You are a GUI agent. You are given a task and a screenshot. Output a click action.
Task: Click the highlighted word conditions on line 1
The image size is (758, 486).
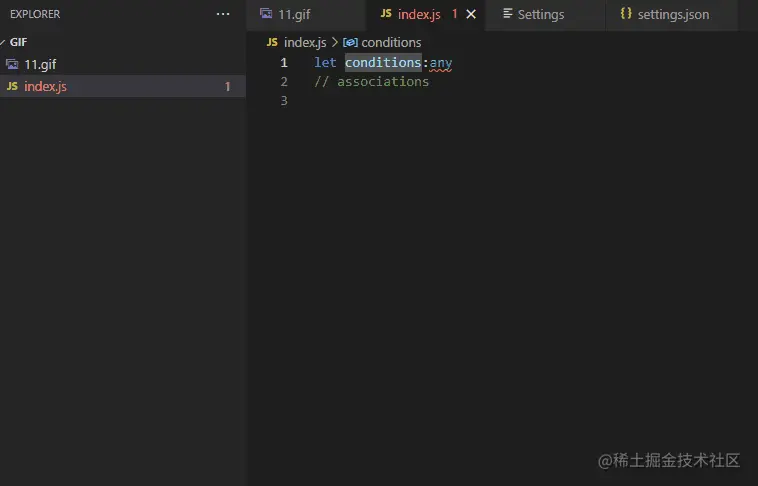[383, 62]
